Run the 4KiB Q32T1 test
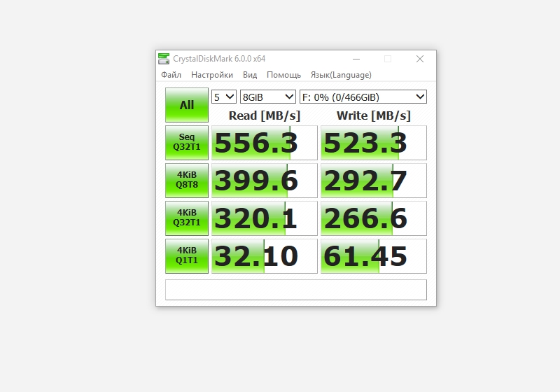 [187, 218]
